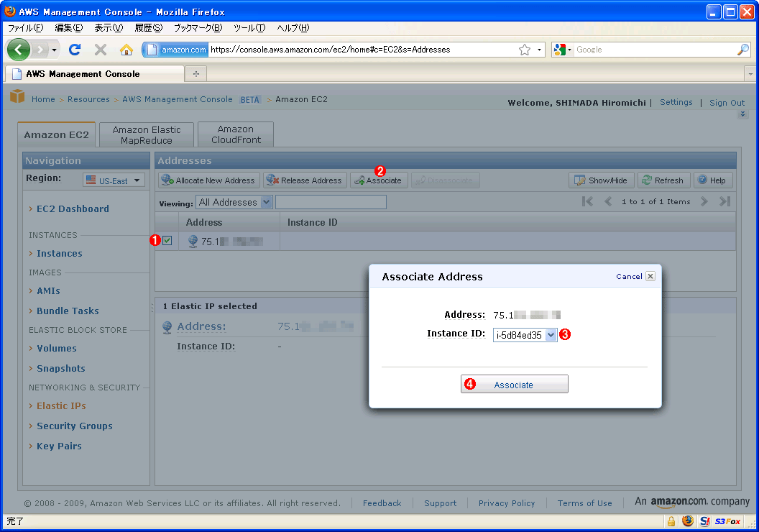Close the Associate Address dialog with X
Viewport: 759px width, 532px height.
point(650,276)
